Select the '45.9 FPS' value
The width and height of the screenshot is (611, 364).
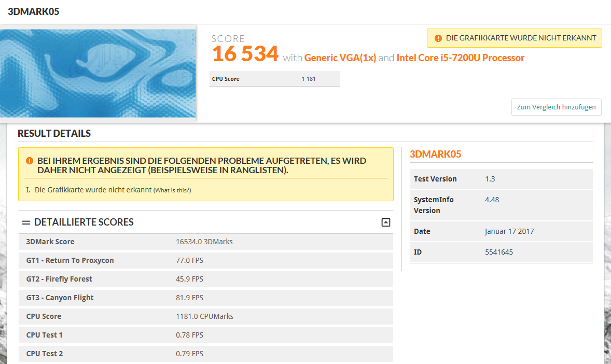pyautogui.click(x=189, y=279)
